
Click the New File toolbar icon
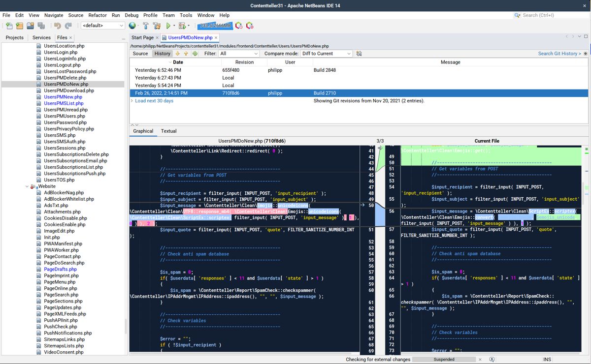(x=9, y=26)
